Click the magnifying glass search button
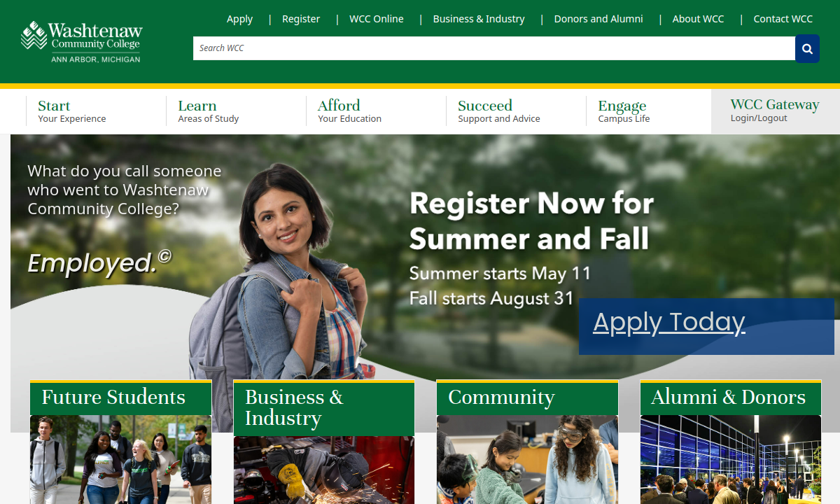The image size is (840, 504). [x=807, y=48]
